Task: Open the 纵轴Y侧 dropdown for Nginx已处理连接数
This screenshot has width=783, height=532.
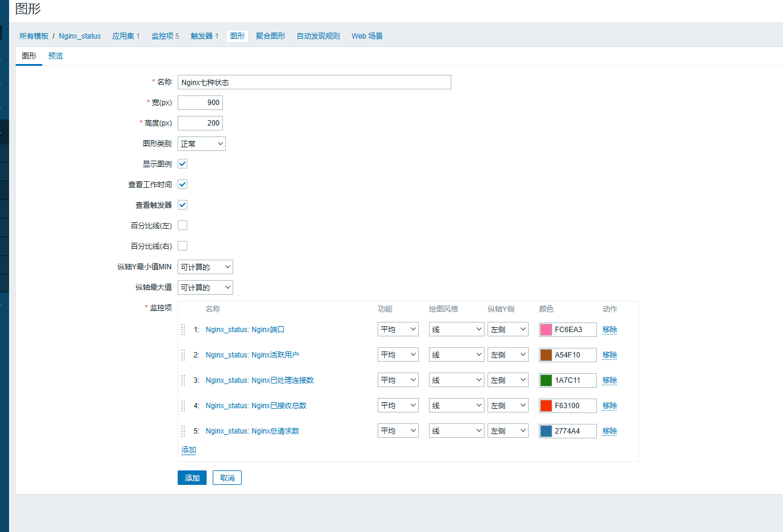Action: point(508,380)
